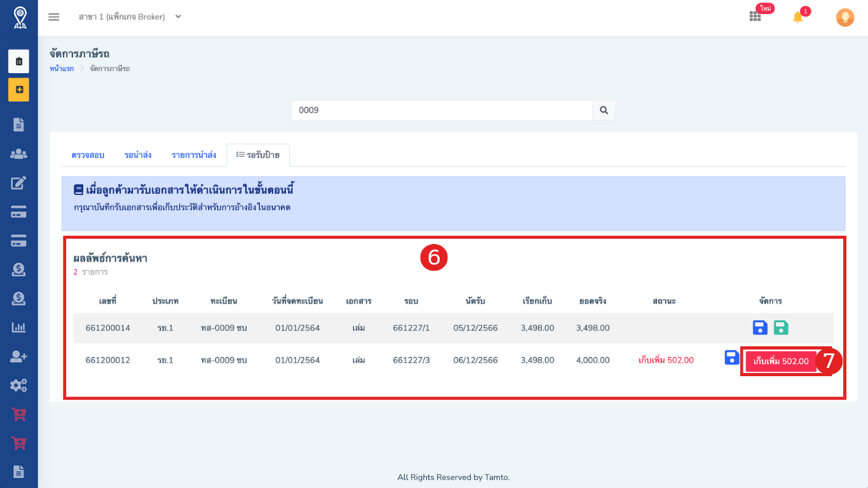Open the สาขา 1 (แพ็กเกจ Broker) branch dropdown
868x488 pixels.
pyautogui.click(x=130, y=17)
